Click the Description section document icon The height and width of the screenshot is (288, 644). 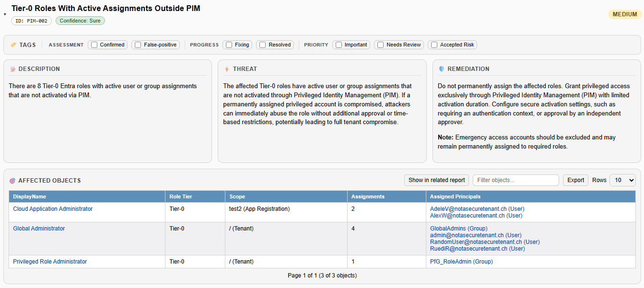click(x=12, y=69)
